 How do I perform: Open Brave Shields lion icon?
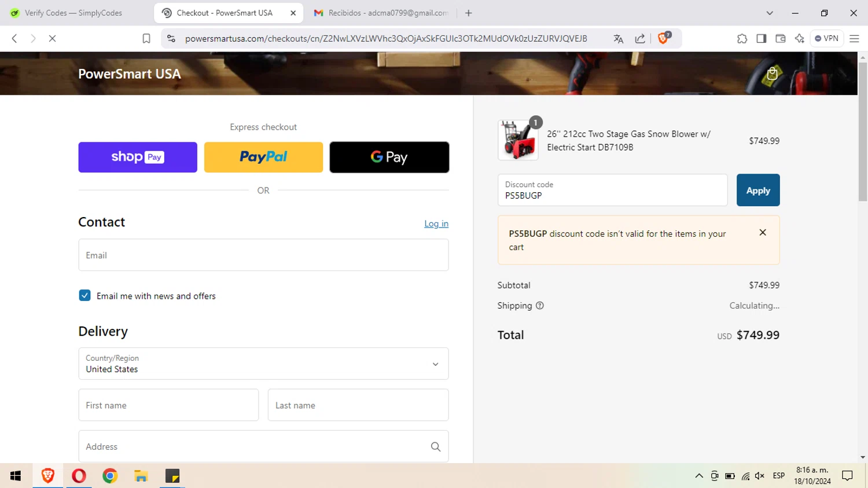(x=664, y=38)
